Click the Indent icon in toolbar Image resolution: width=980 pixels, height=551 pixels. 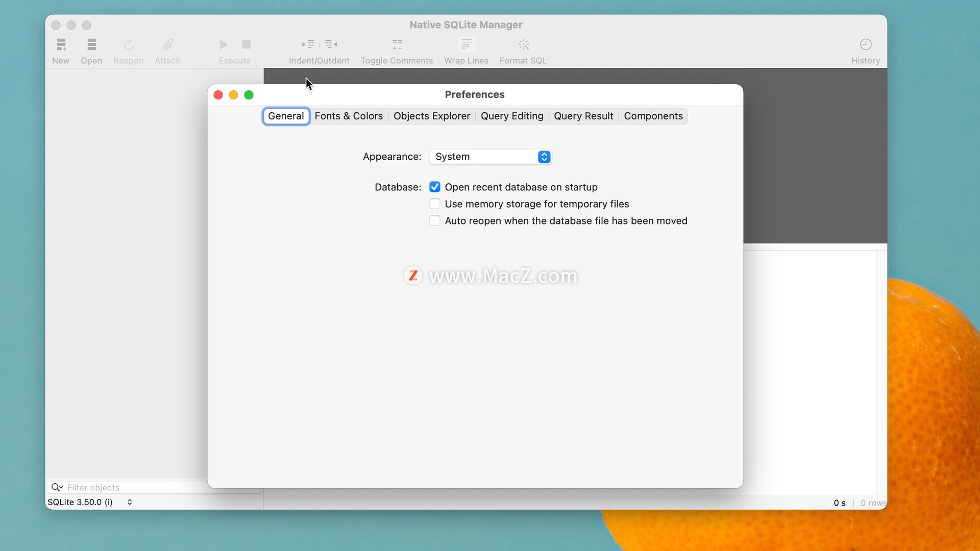pos(308,44)
